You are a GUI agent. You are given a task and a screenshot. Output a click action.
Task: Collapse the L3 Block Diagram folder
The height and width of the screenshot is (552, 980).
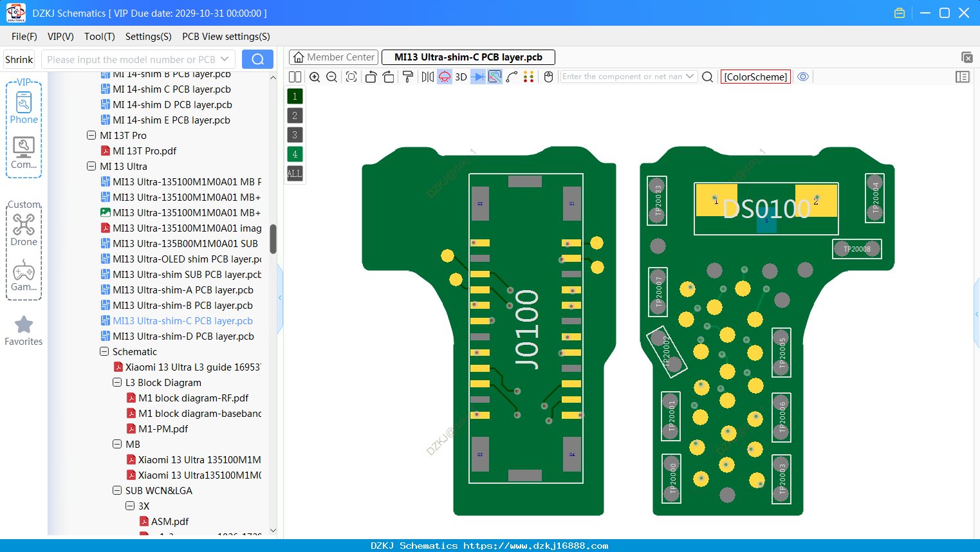click(x=117, y=383)
